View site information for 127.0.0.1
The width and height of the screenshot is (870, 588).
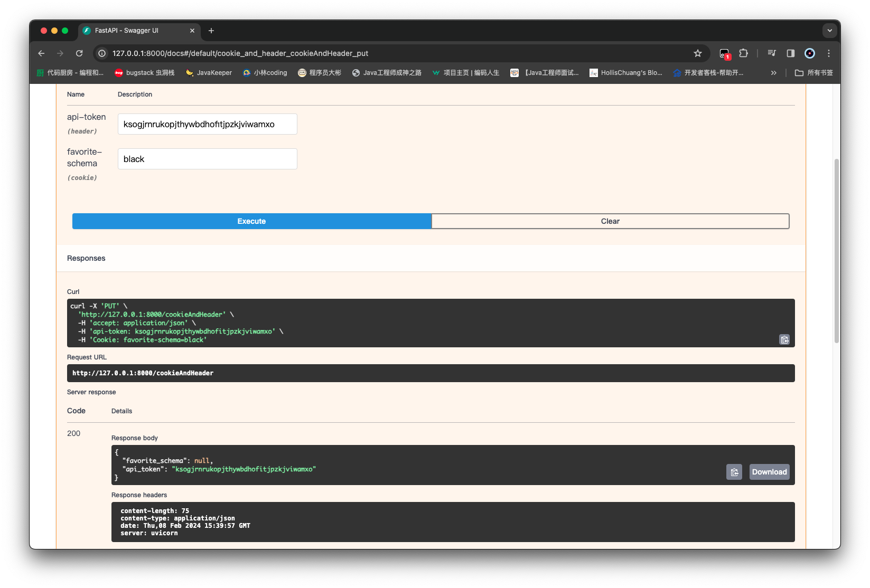[102, 53]
